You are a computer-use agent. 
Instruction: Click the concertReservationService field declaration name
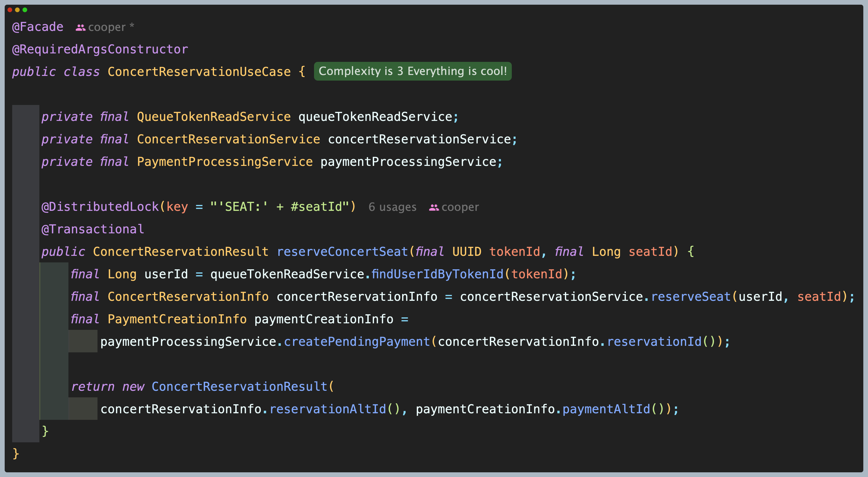tap(420, 139)
